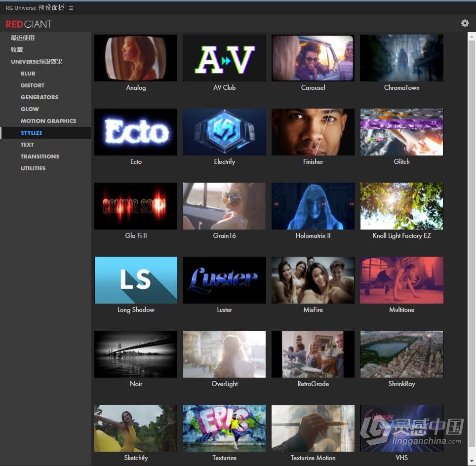This screenshot has height=466, width=476.
Task: Select the Texturize graffiti thumbnail
Action: 224,428
